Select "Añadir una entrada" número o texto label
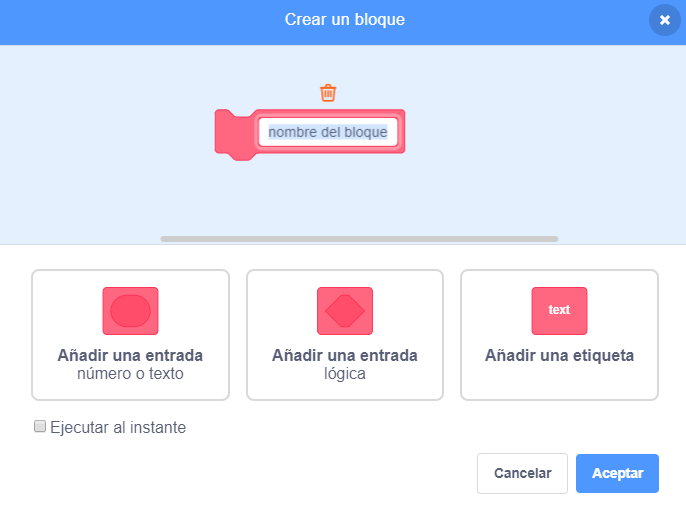Image resolution: width=686 pixels, height=509 pixels. tap(130, 355)
